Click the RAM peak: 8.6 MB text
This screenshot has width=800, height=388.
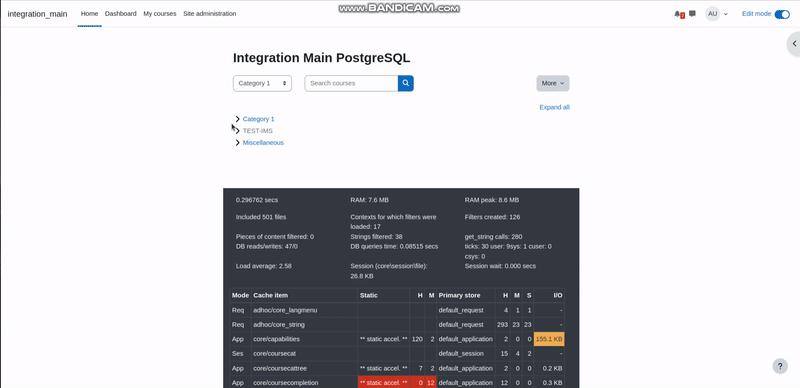(x=492, y=200)
